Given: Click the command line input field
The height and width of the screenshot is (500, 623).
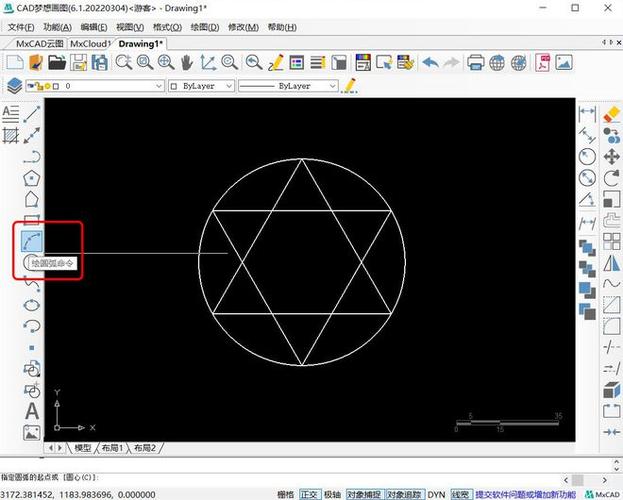Looking at the screenshot, I should (300, 478).
